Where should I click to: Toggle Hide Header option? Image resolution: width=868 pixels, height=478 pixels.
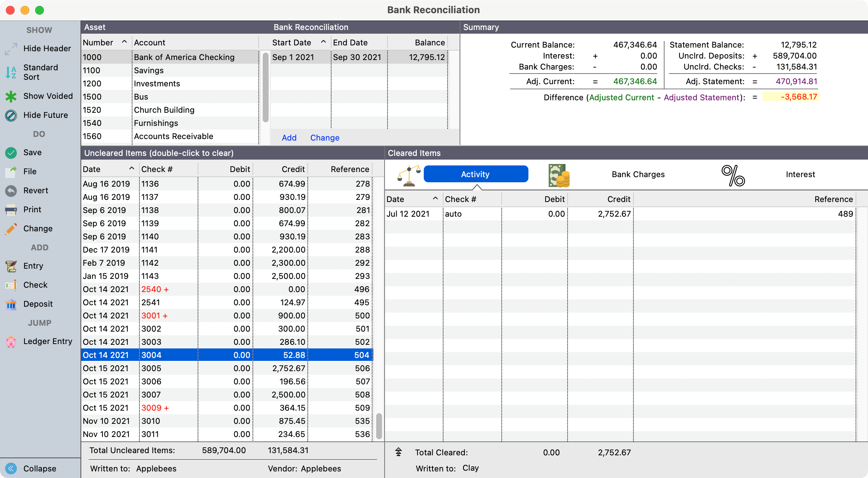click(x=11, y=49)
